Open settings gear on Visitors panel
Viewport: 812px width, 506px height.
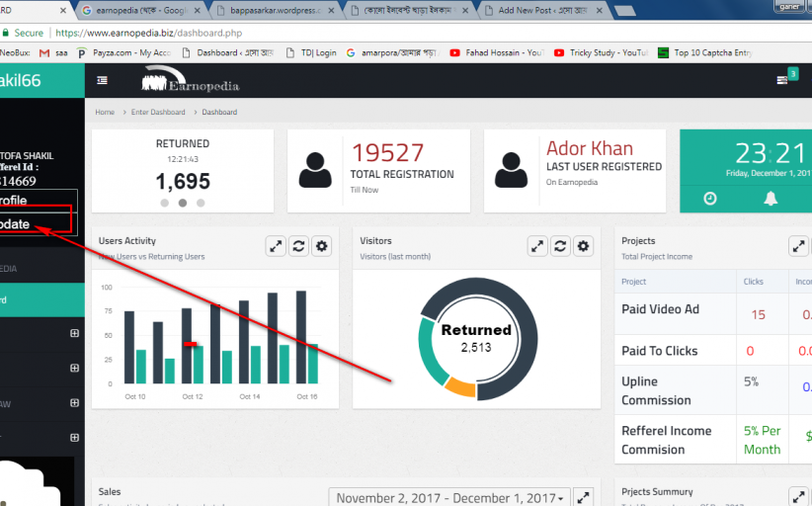[584, 246]
